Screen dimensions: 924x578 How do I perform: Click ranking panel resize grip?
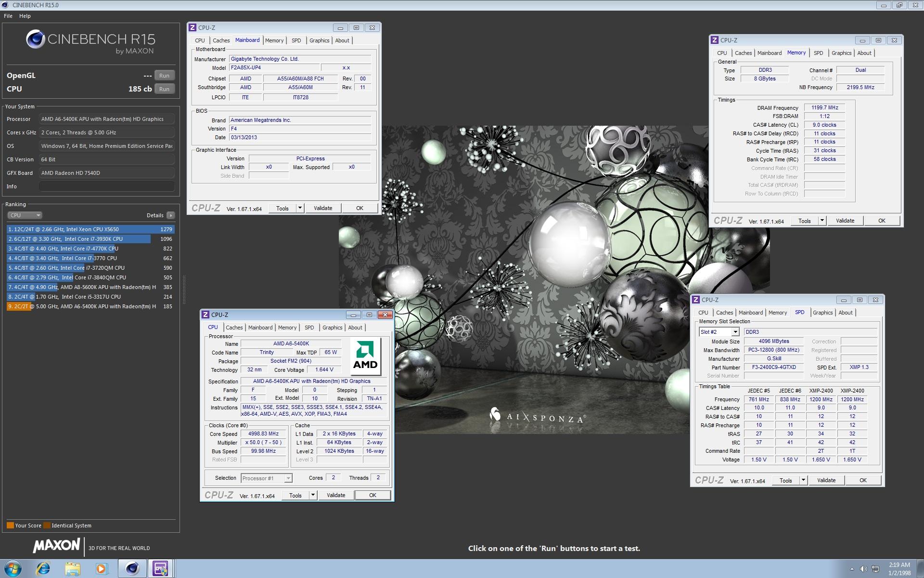[x=183, y=289]
